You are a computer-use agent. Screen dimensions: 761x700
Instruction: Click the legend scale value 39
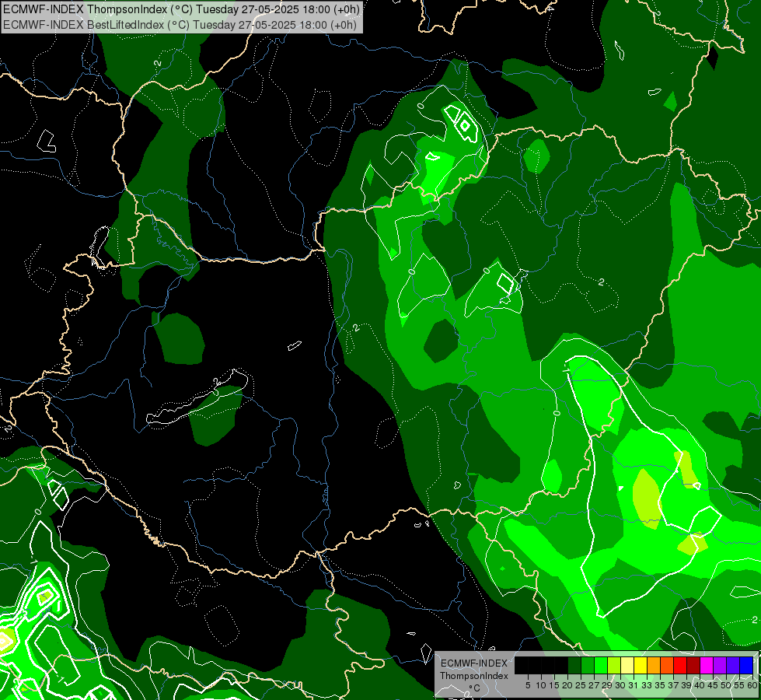click(x=686, y=685)
